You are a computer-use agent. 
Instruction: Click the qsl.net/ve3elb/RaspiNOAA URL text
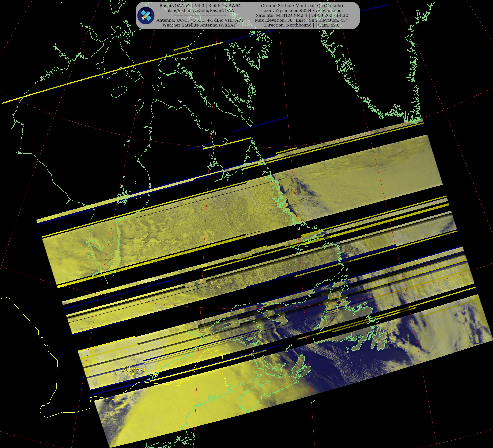pos(200,10)
